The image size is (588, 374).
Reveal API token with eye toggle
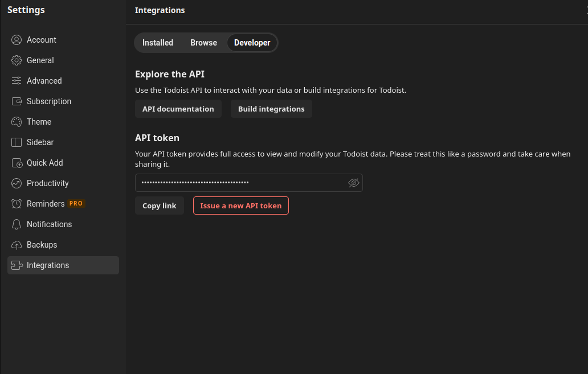(353, 183)
